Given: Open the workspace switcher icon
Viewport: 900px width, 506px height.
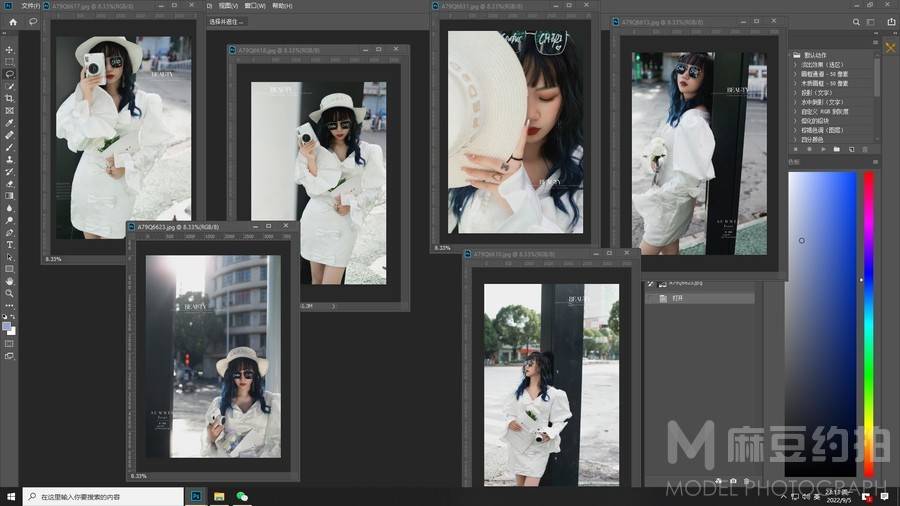Looking at the screenshot, I should [x=871, y=22].
